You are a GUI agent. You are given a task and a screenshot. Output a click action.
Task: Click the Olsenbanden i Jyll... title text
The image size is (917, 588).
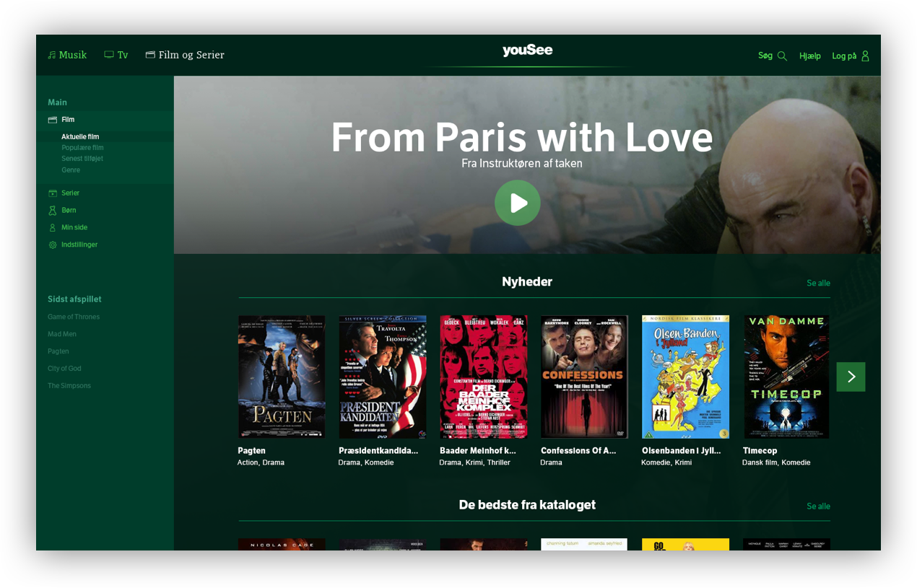pos(681,451)
